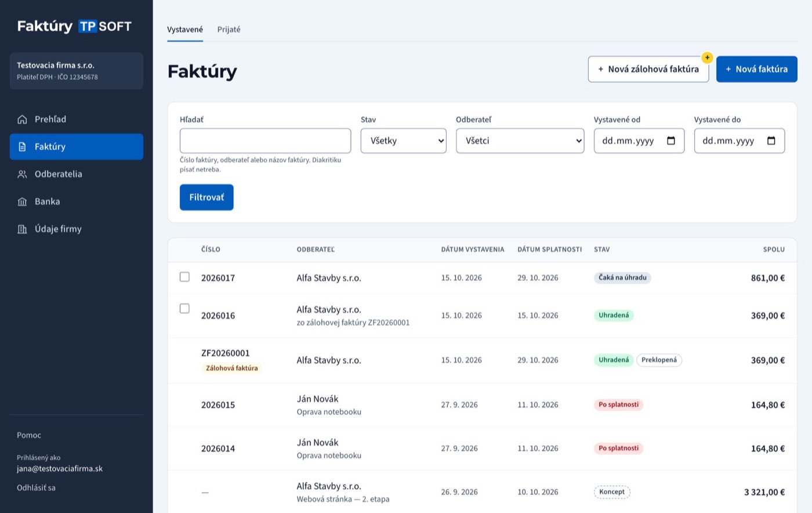Click issue date 26. 9. 2026 in Koncept row
This screenshot has width=812, height=513.
point(459,492)
